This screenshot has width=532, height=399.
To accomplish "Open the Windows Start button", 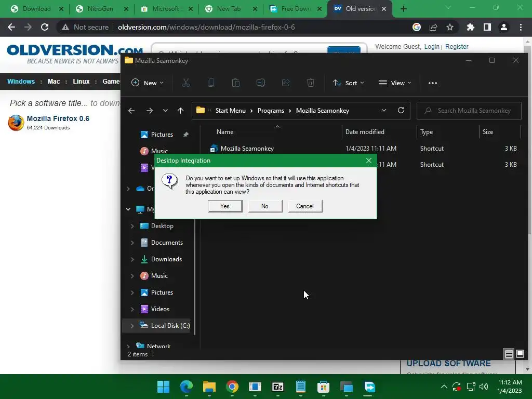I will 163,387.
